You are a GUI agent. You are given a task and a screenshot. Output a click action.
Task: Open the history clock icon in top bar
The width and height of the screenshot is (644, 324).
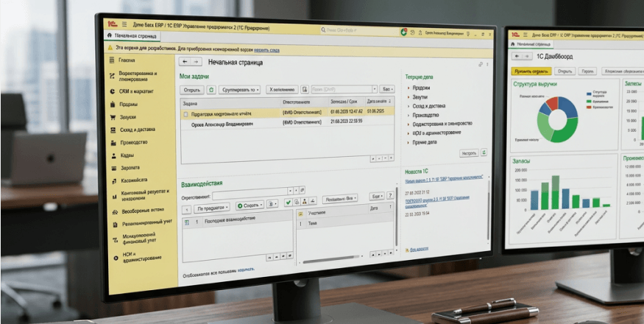(x=412, y=32)
